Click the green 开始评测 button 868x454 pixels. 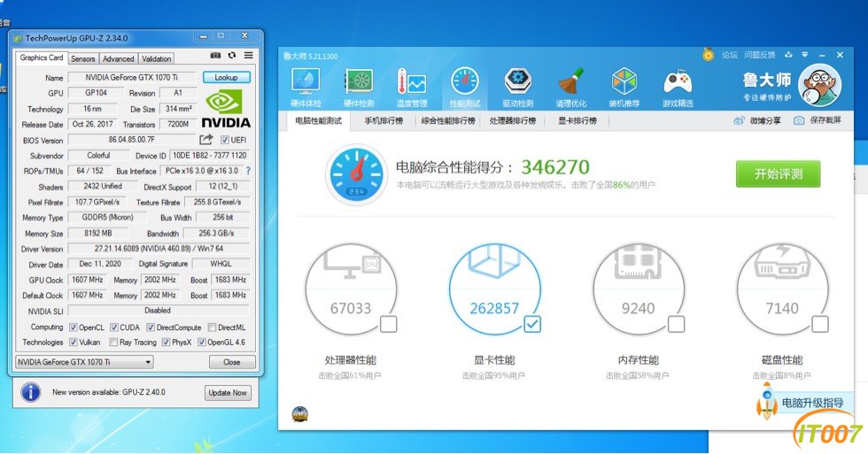click(x=778, y=174)
